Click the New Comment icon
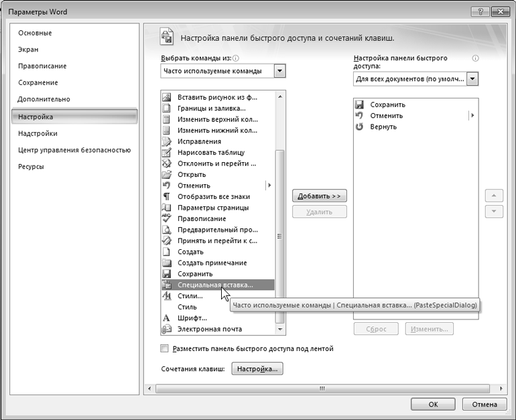The image size is (516, 420). [x=167, y=263]
